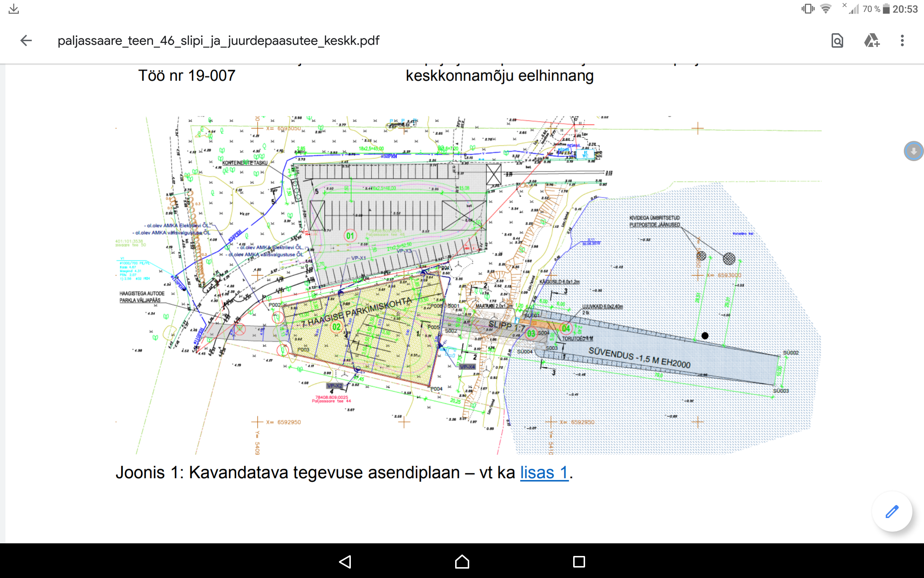This screenshot has width=924, height=578.
Task: Tap the solid black dot on pier
Action: point(705,336)
